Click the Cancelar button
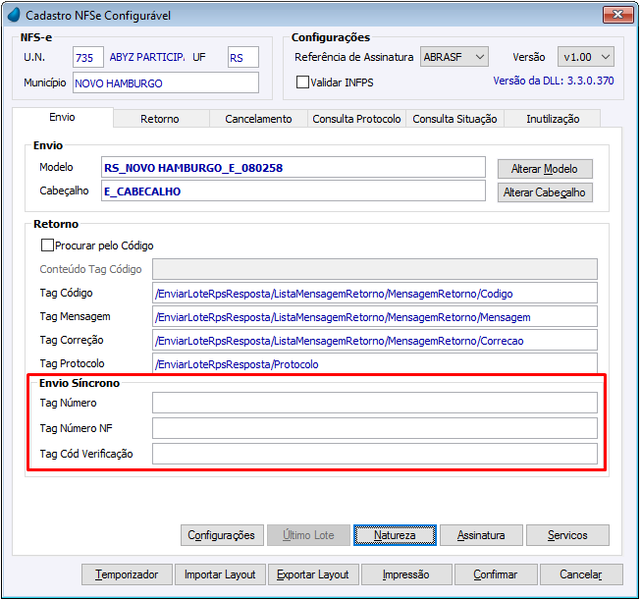Viewport: 641px width, 600px height. 581,574
